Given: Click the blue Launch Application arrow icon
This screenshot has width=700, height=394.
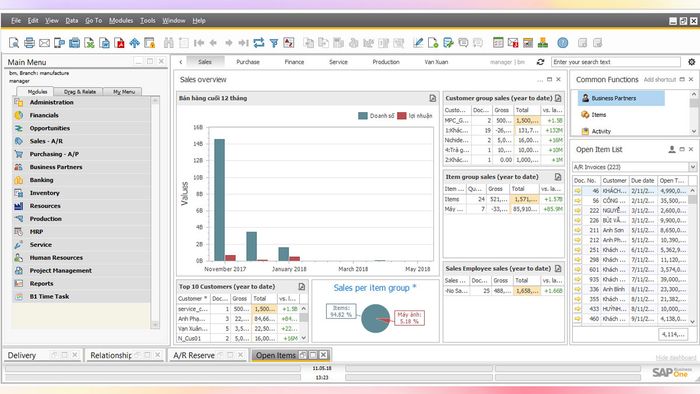Looking at the screenshot, I should [134, 43].
